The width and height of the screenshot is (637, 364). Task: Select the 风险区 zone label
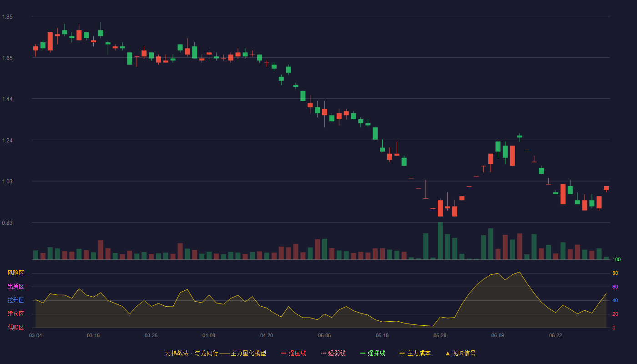[16, 273]
